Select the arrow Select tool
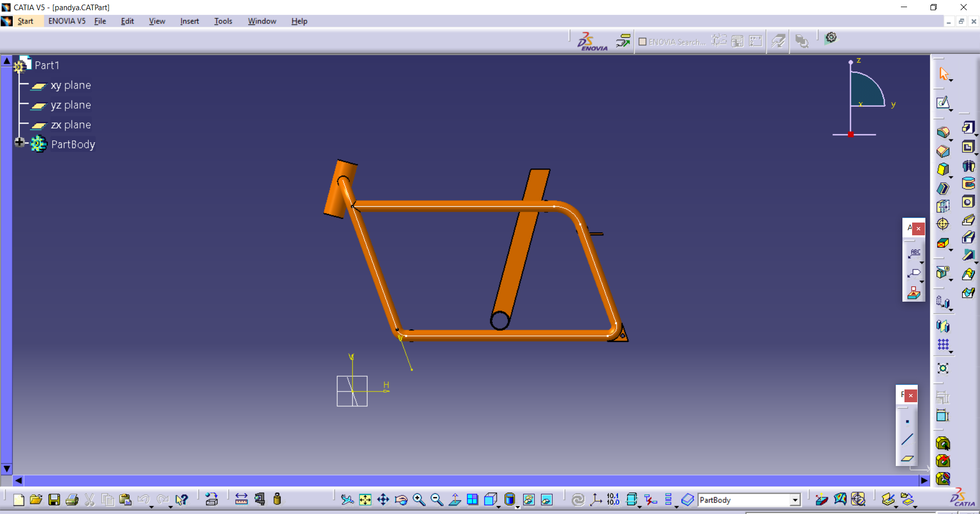Screen dimensions: 980x514 pos(943,74)
